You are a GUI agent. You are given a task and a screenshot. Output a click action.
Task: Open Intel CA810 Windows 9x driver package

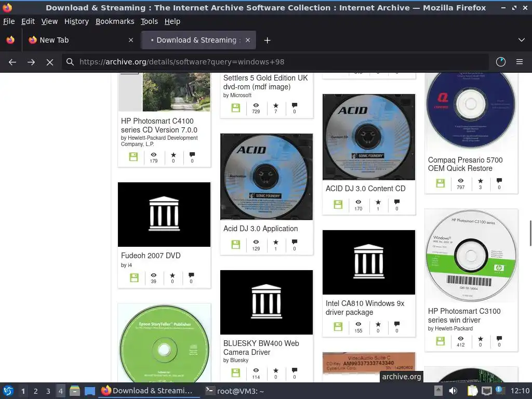(x=365, y=308)
